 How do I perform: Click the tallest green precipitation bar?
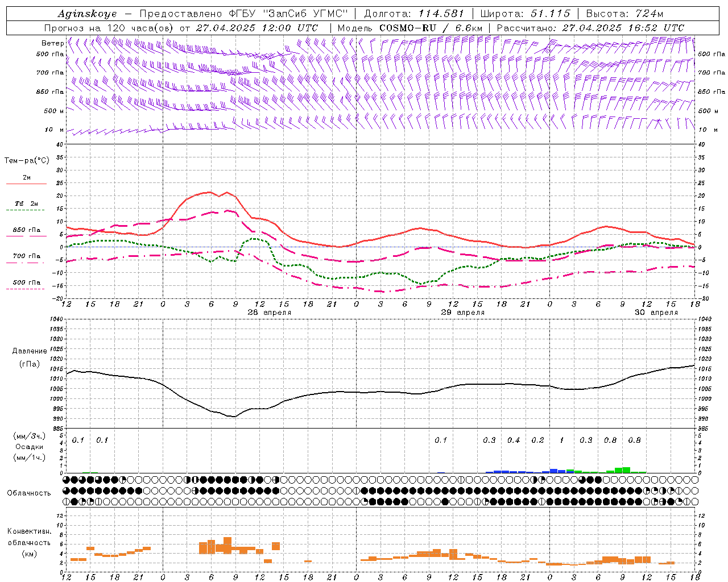626,469
